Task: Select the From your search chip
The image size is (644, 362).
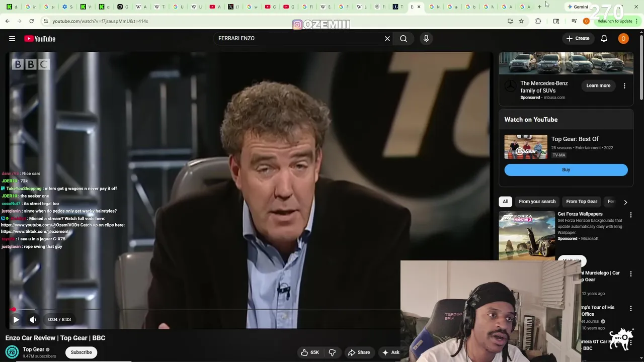Action: pos(537,202)
